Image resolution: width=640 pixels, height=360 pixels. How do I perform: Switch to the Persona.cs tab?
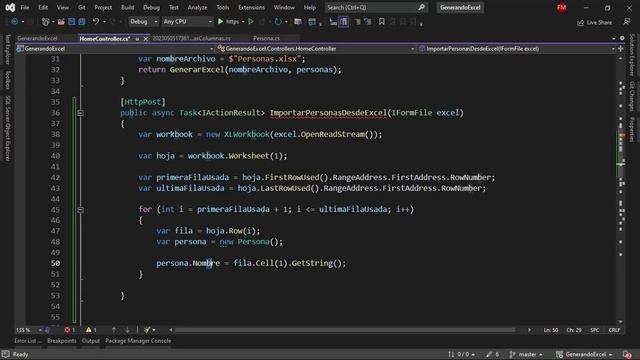point(266,38)
